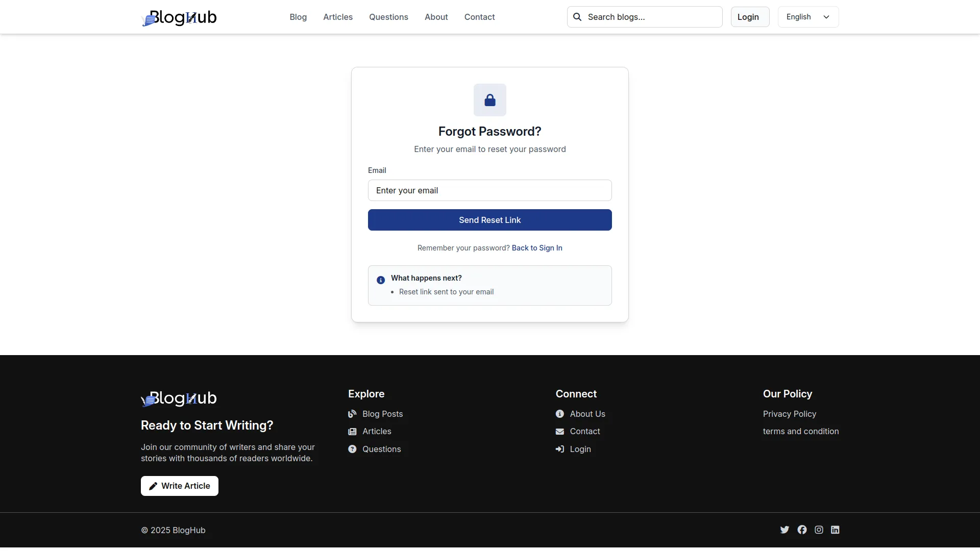Open the Facebook page via footer icon
The width and height of the screenshot is (980, 551).
click(802, 530)
